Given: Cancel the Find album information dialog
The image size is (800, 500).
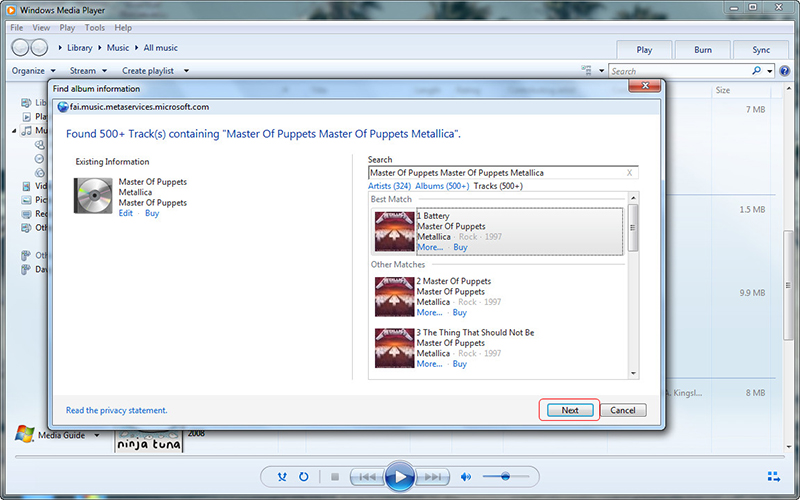Looking at the screenshot, I should tap(623, 410).
